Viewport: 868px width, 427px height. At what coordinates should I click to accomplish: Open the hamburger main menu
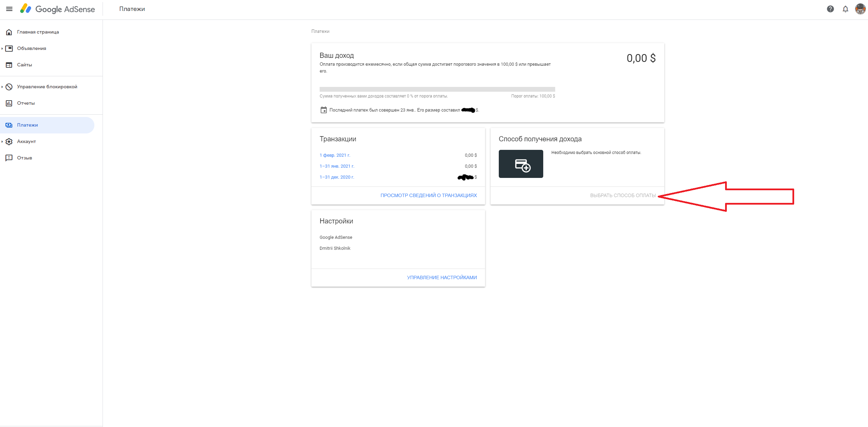pos(9,9)
